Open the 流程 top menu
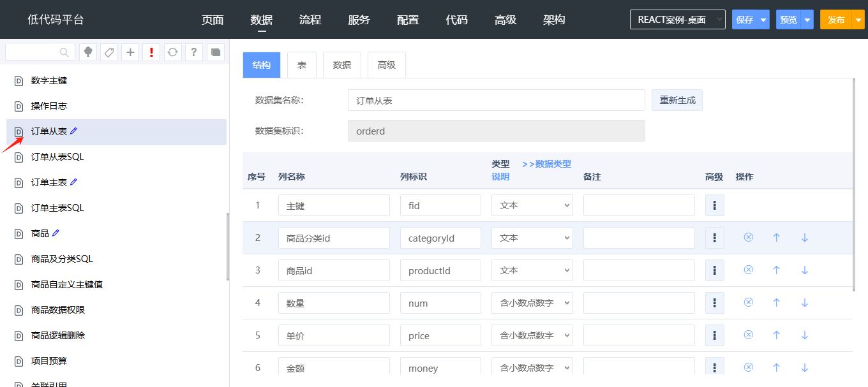Image resolution: width=868 pixels, height=387 pixels. 310,20
